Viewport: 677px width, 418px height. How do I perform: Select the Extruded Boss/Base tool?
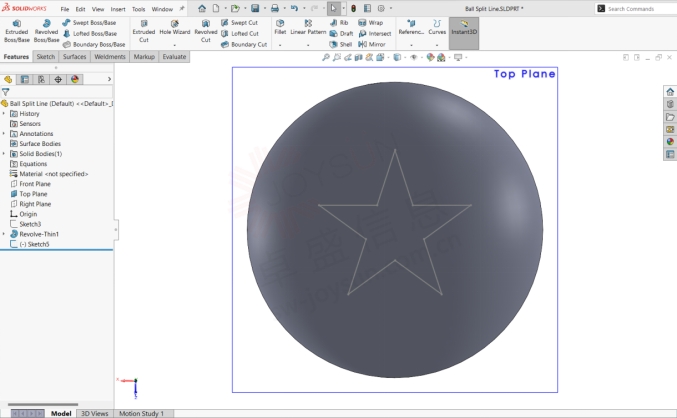point(16,31)
